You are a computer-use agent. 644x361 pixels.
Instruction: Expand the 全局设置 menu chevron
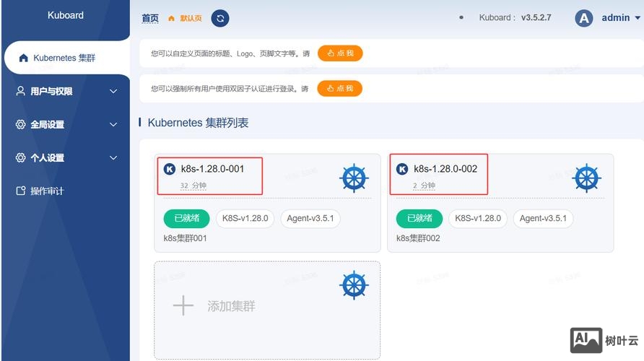point(113,124)
